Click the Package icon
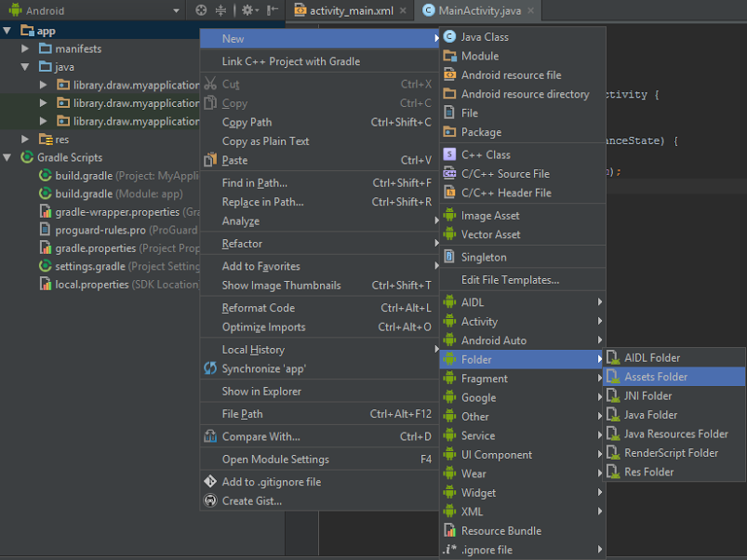Screen dimensions: 747x560 coord(449,132)
